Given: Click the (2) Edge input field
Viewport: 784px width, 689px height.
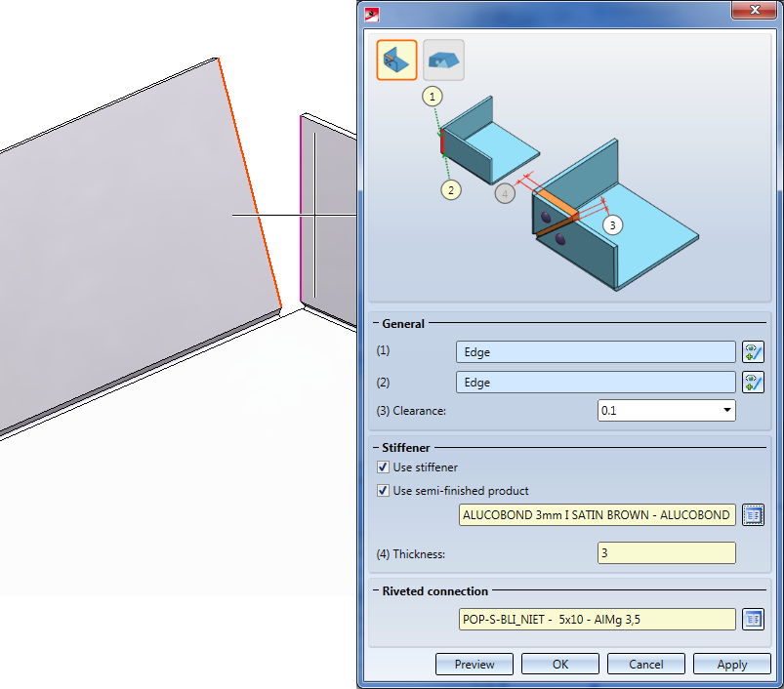Looking at the screenshot, I should coord(596,383).
